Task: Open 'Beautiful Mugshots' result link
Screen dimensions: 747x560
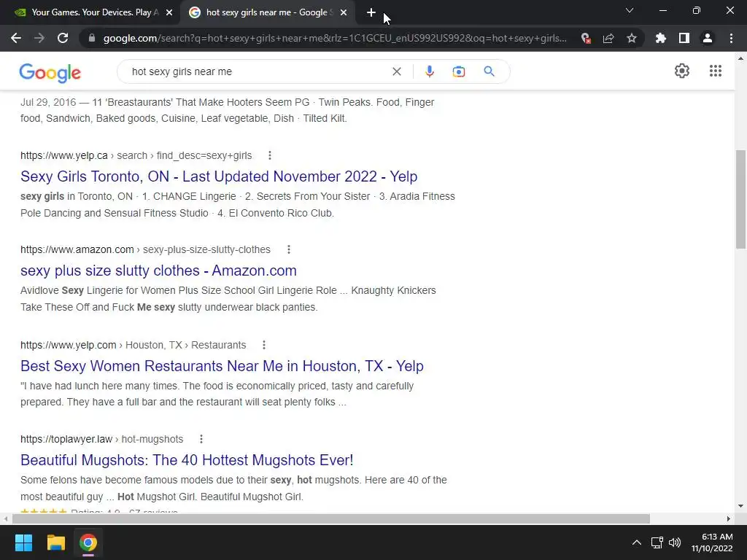Action: (x=187, y=460)
